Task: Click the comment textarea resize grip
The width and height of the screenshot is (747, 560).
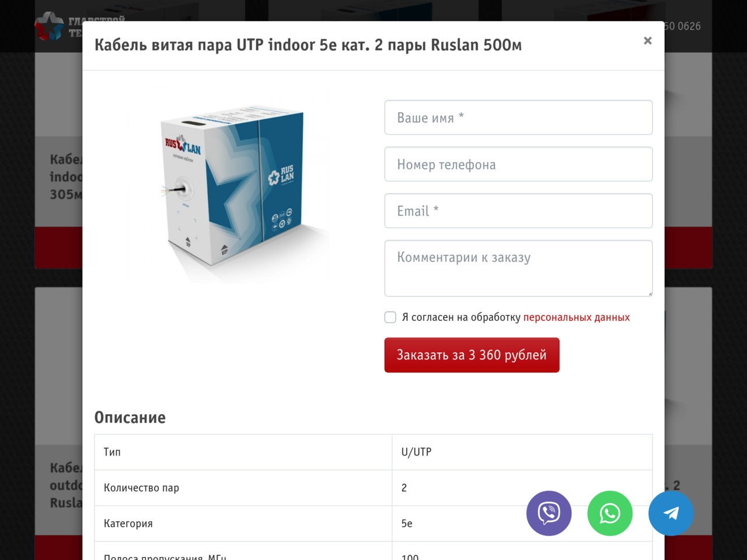Action: click(650, 293)
